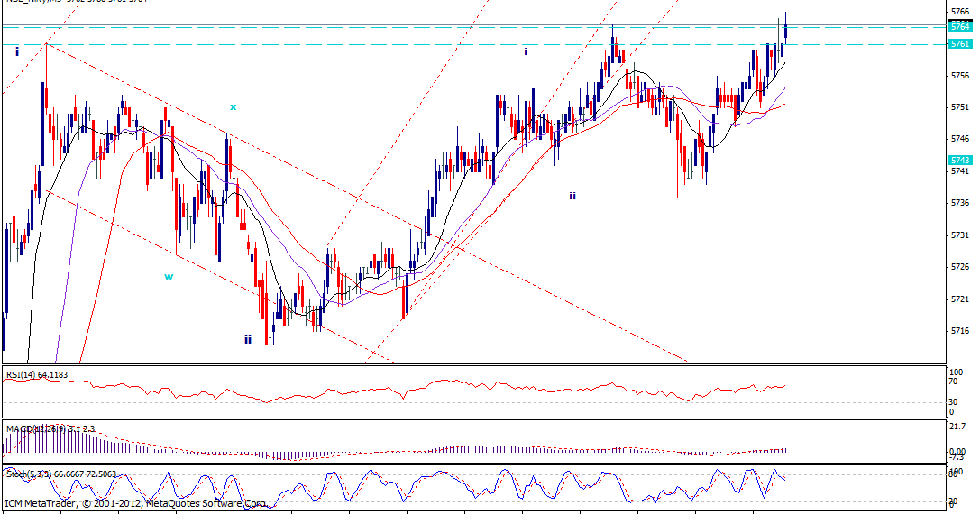Click the ICM MetaTrader copyright text
The width and height of the screenshot is (980, 515).
135,503
